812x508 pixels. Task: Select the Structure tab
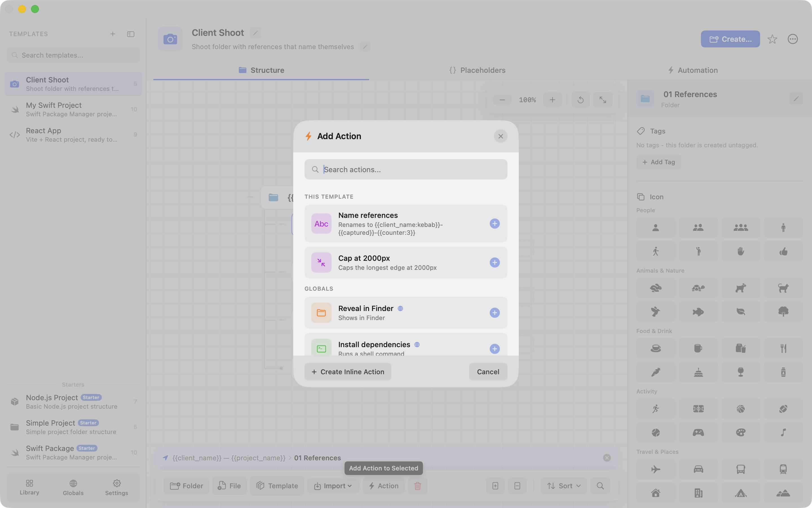[x=261, y=70]
